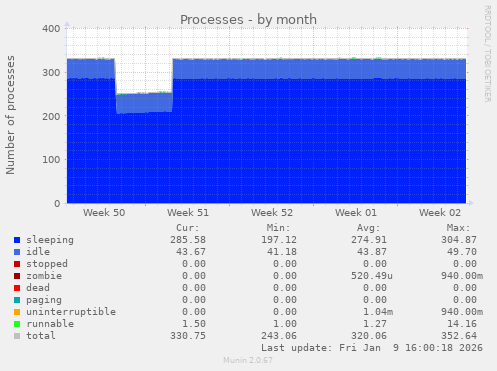Click the green runnable legend swatch
Viewport: 497px width, 371px height.
[x=17, y=324]
